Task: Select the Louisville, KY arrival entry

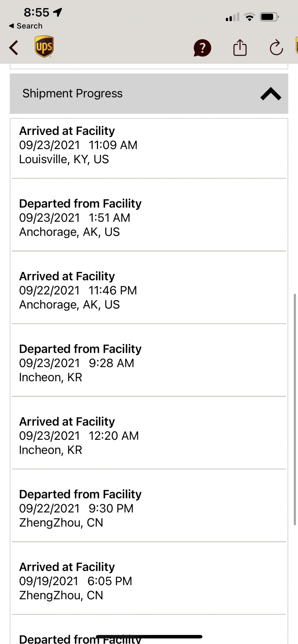Action: pos(148,145)
